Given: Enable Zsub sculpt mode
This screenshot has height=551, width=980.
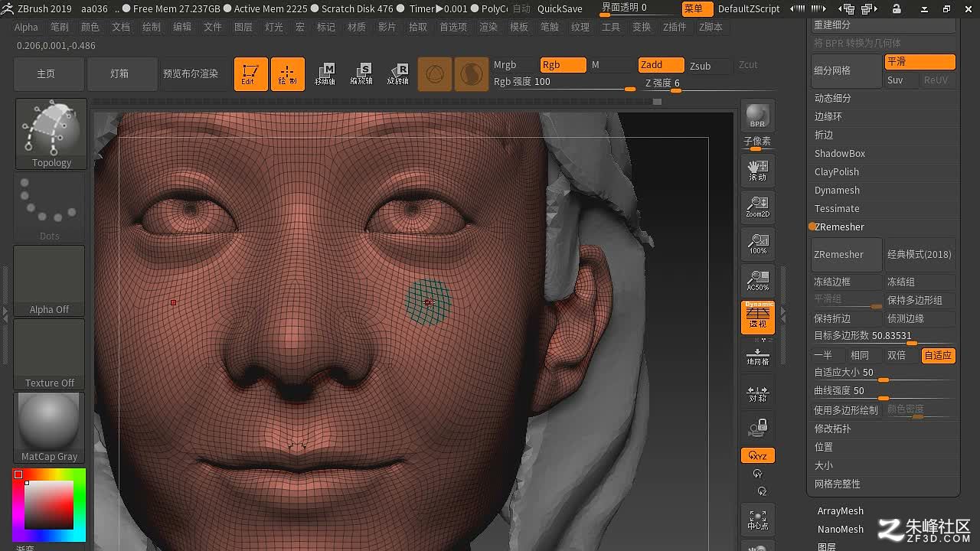Looking at the screenshot, I should click(709, 66).
